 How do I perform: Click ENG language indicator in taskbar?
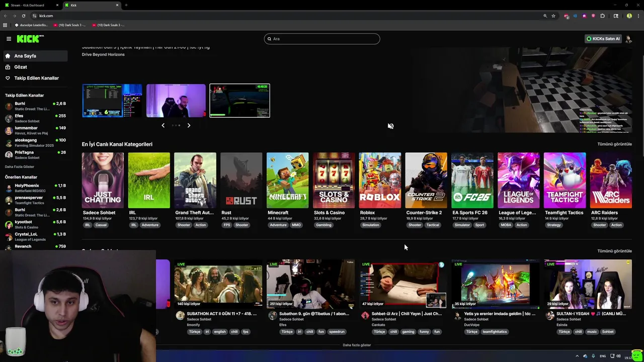(x=603, y=356)
